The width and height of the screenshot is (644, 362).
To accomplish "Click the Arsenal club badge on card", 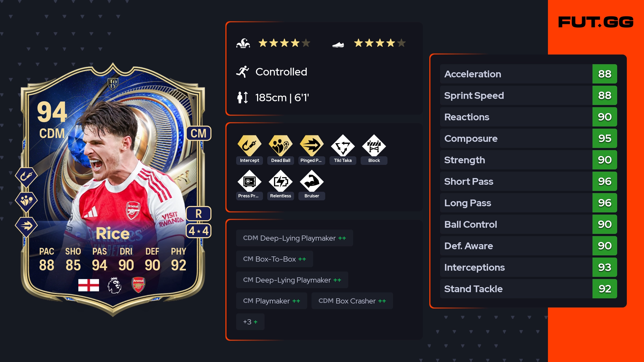I will [138, 285].
